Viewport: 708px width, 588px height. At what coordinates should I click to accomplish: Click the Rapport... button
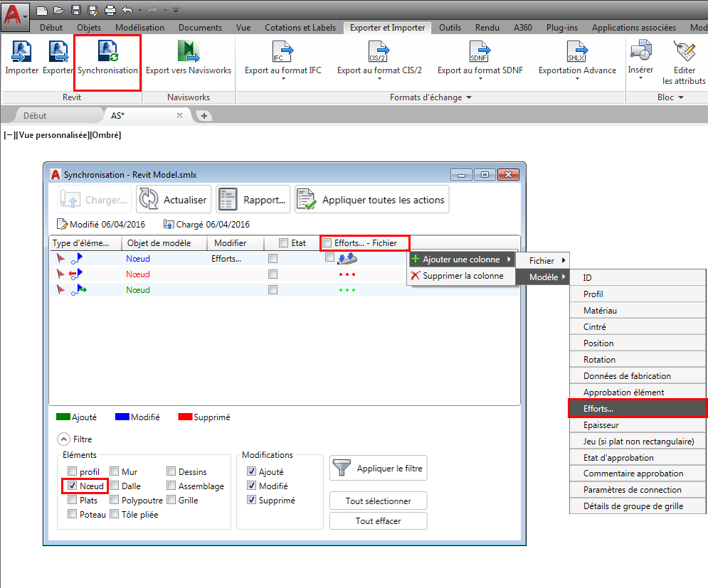(253, 199)
